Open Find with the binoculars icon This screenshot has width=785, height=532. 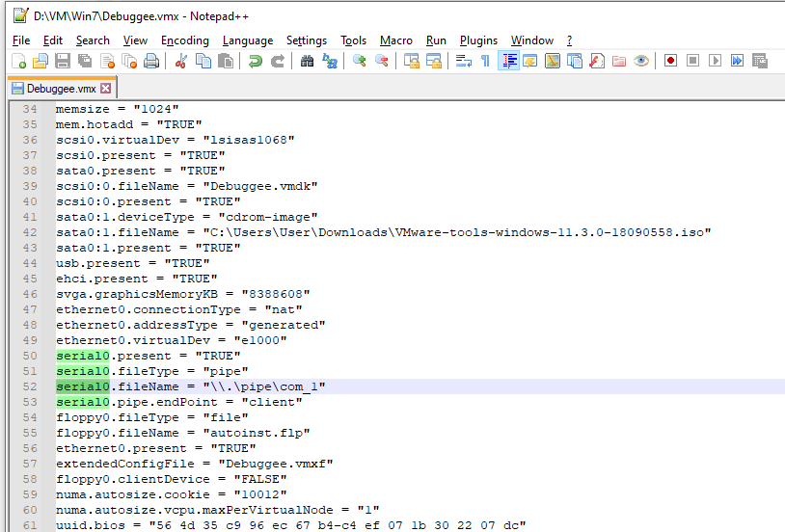click(x=307, y=61)
